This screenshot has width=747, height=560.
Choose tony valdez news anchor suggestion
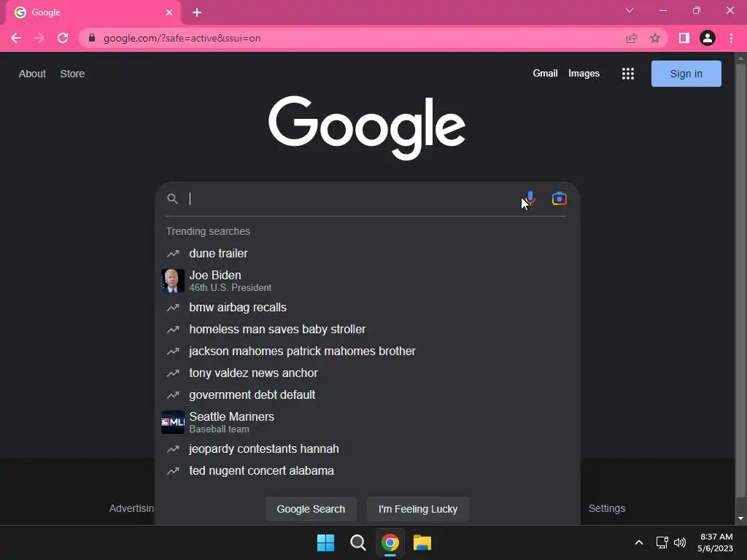tap(368, 373)
